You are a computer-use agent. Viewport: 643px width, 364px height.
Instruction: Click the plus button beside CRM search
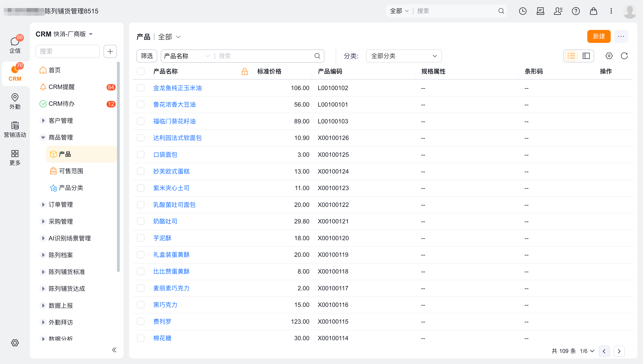tap(110, 51)
